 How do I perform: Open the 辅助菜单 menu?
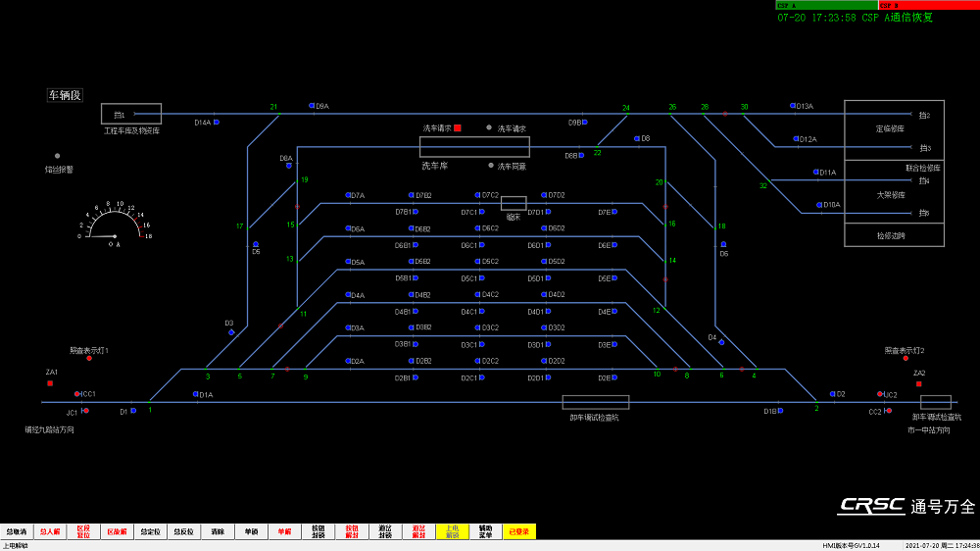pyautogui.click(x=486, y=531)
